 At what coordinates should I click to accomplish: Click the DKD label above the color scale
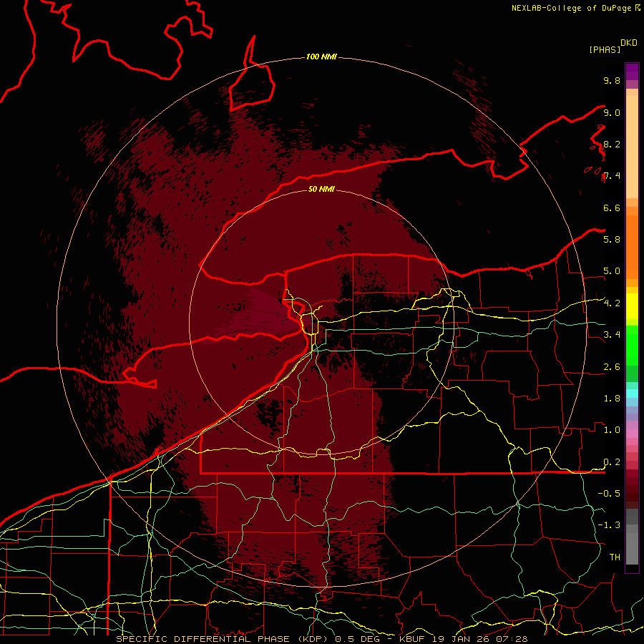coord(629,43)
